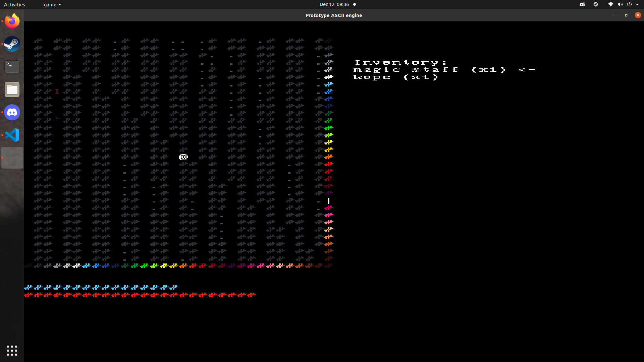644x362 pixels.
Task: Click the red I glyph in map
Action: pos(57,92)
